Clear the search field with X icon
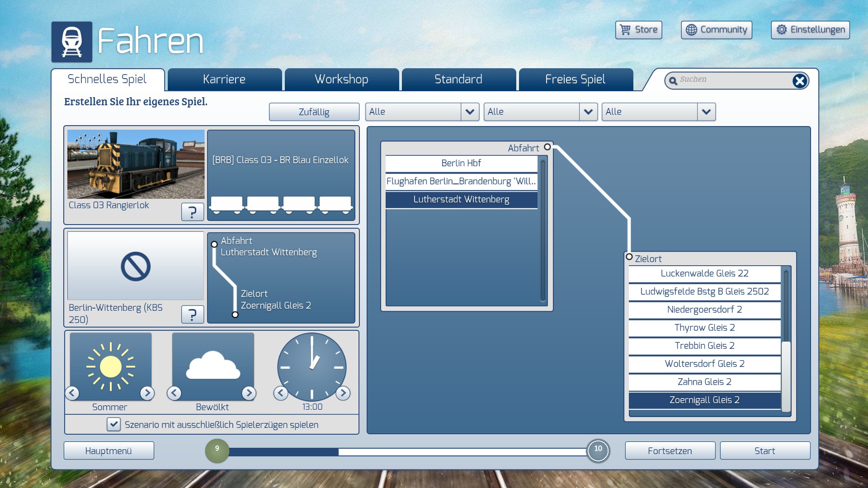868x488 pixels. coord(799,81)
